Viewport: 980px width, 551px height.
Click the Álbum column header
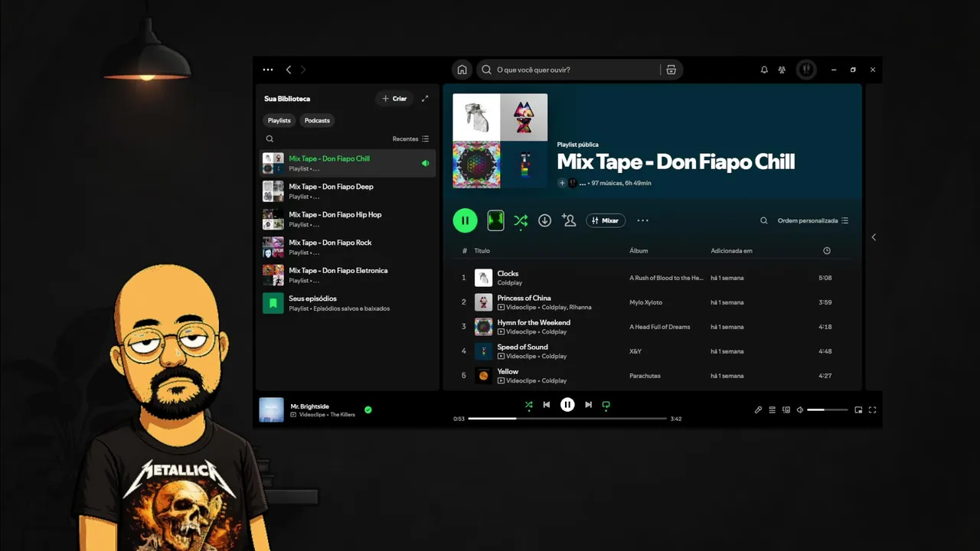click(x=639, y=251)
